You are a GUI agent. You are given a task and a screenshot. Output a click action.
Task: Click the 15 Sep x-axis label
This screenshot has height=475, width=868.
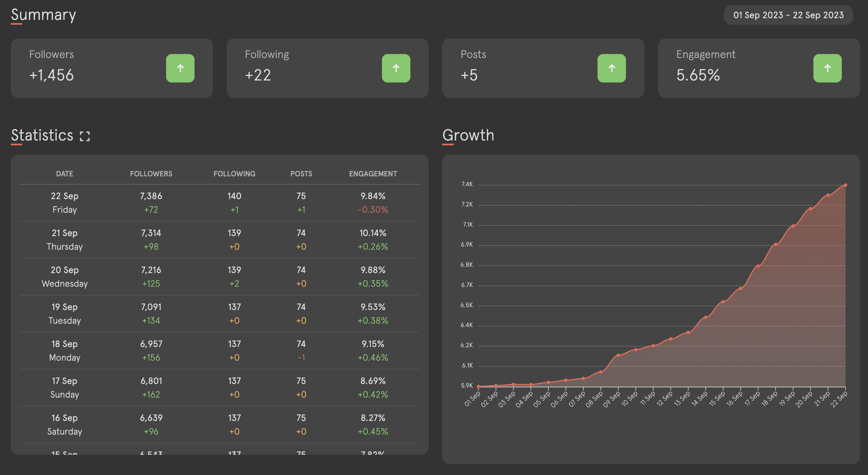716,399
